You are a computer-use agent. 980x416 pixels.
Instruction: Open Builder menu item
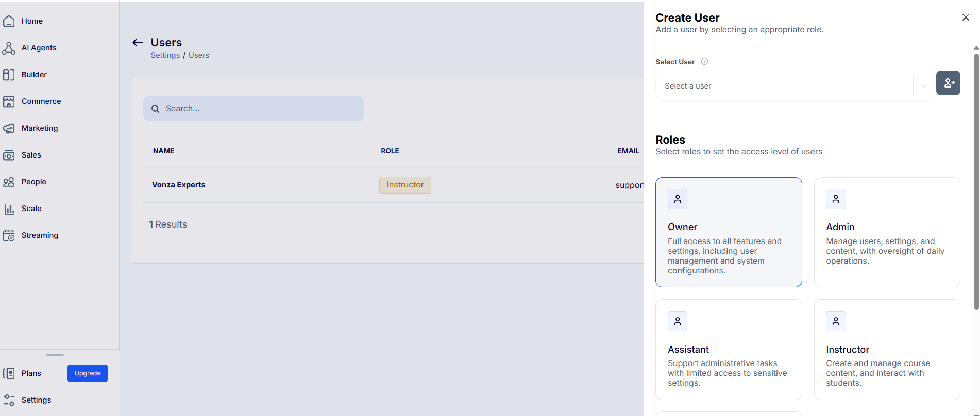pos(34,75)
